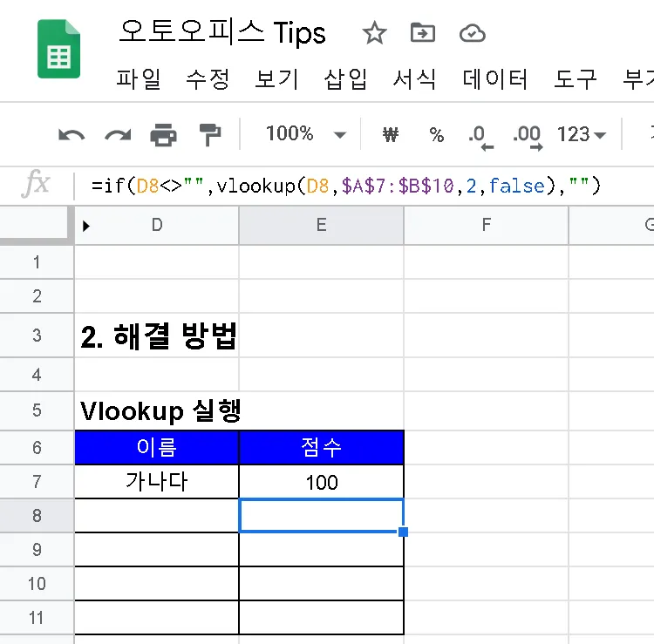Viewport: 654px width, 644px height.
Task: Click the selected cell E8
Action: point(321,516)
